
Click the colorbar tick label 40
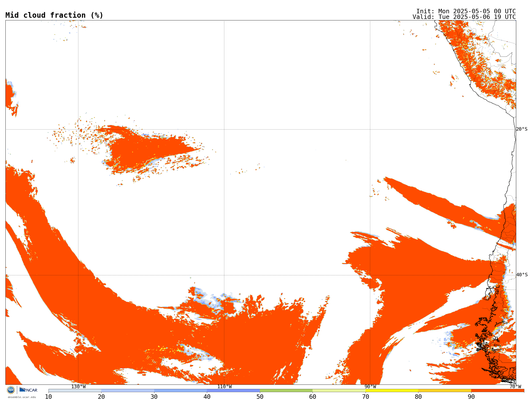(207, 397)
